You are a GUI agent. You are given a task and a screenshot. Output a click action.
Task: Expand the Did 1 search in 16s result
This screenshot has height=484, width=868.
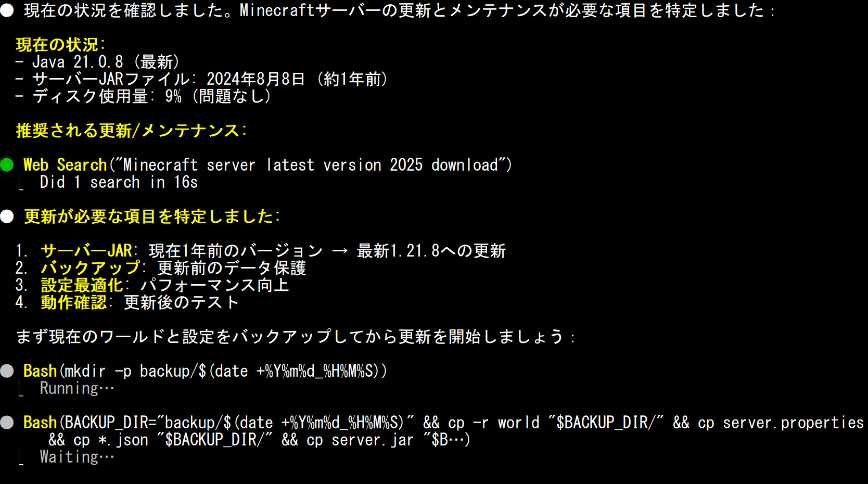119,182
